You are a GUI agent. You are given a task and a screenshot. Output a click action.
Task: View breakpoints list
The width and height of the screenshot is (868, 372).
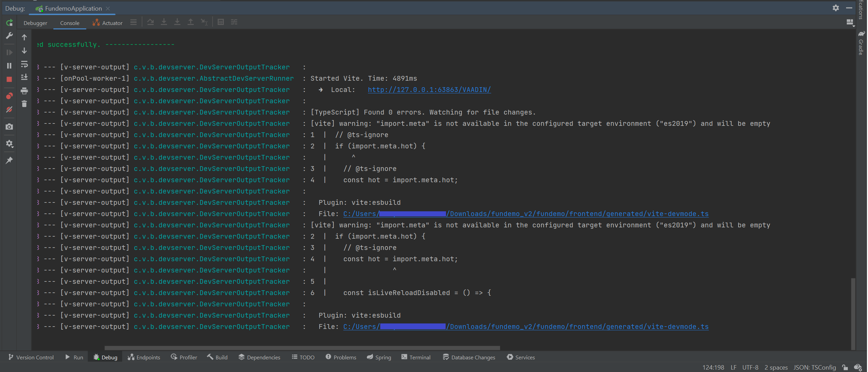click(x=9, y=96)
